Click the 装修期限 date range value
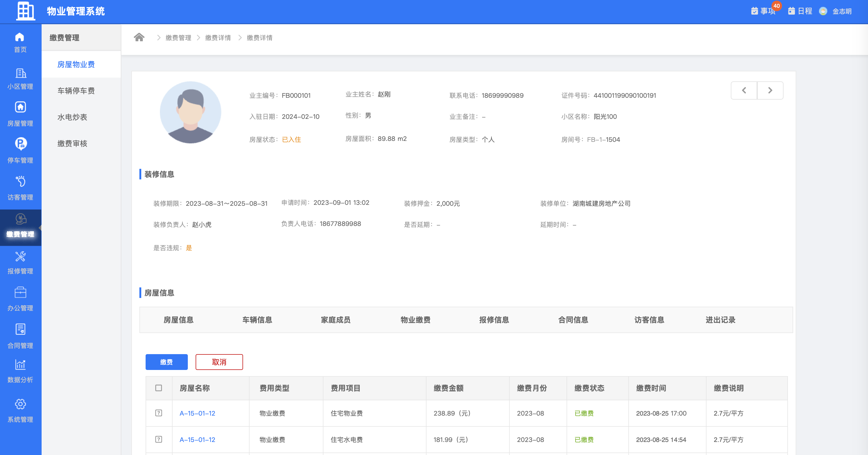 click(x=226, y=203)
